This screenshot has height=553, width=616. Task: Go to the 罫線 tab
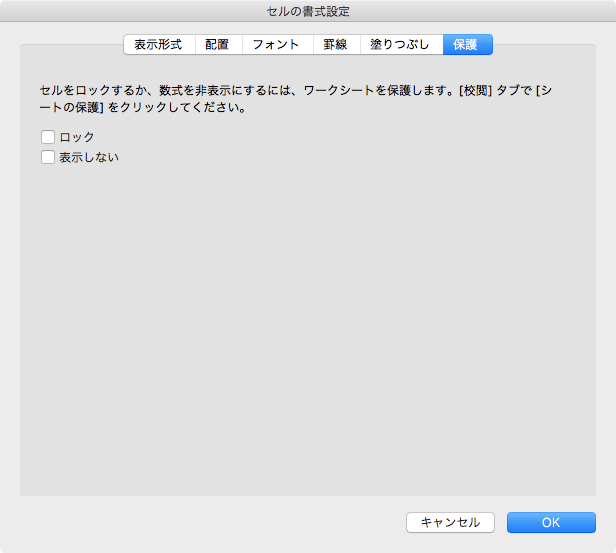[336, 44]
